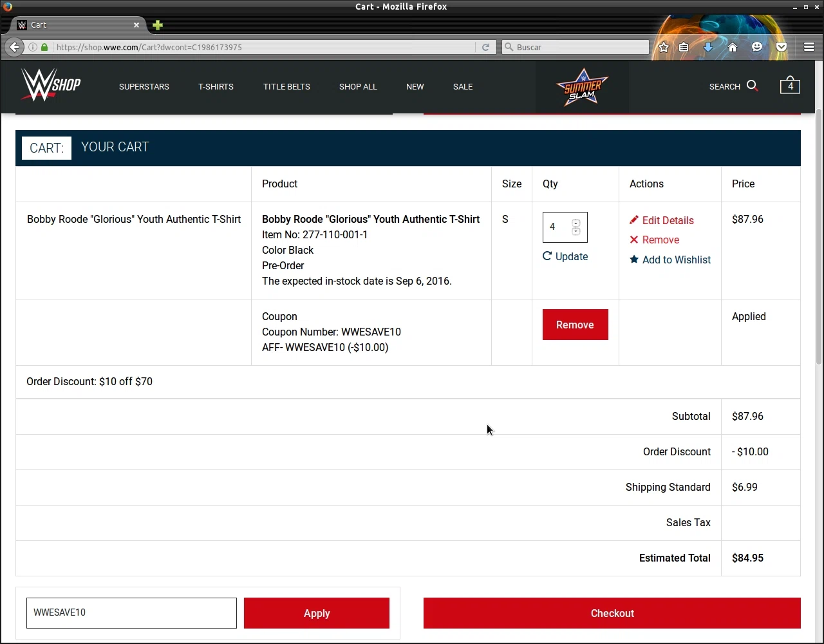Go back with the browser back arrow
The width and height of the screenshot is (824, 644).
[x=14, y=47]
